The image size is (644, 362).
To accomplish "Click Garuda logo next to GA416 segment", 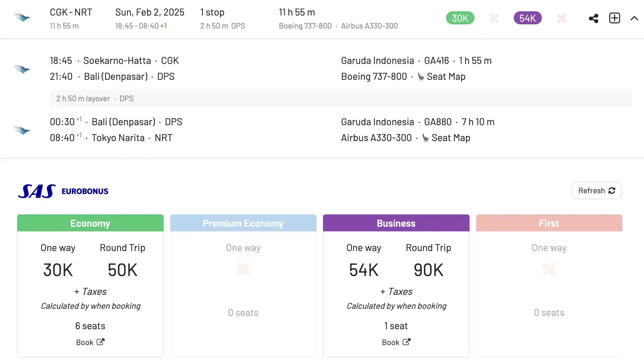I will click(x=22, y=69).
